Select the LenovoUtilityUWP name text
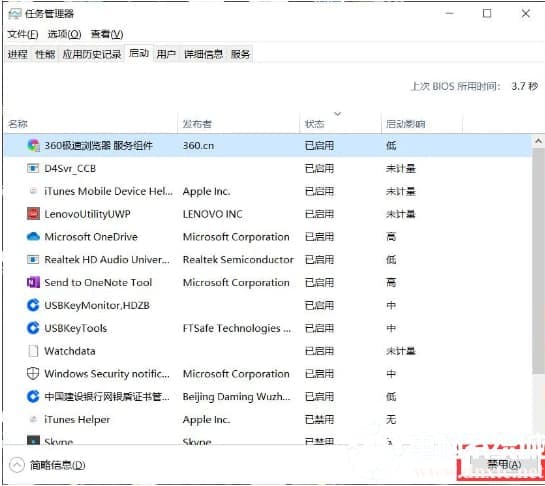This screenshot has height=486, width=545. click(x=87, y=214)
